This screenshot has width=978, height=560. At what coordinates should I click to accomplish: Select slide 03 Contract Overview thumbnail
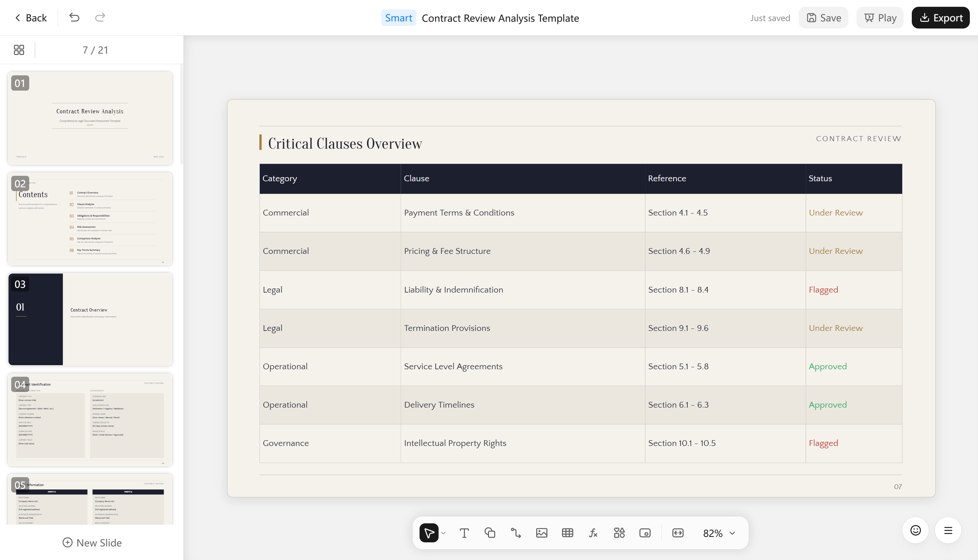90,319
